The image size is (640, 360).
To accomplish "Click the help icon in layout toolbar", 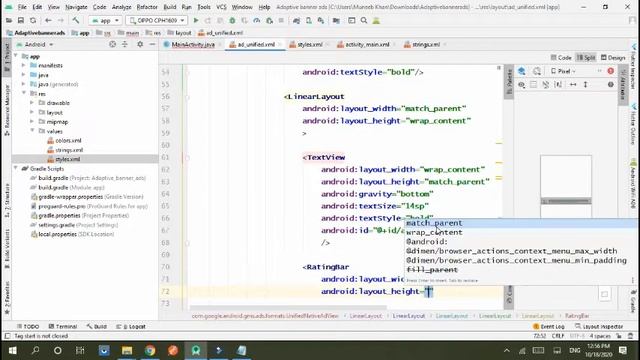I will point(611,84).
